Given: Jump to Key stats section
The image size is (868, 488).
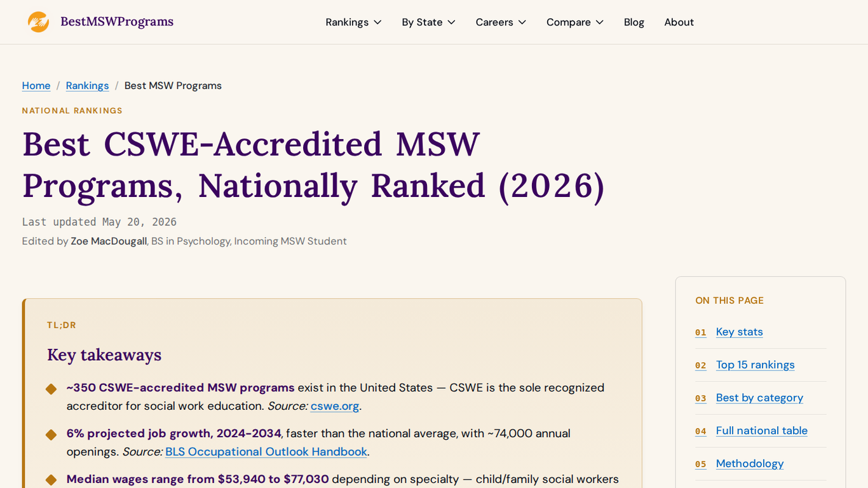Looking at the screenshot, I should (x=740, y=332).
